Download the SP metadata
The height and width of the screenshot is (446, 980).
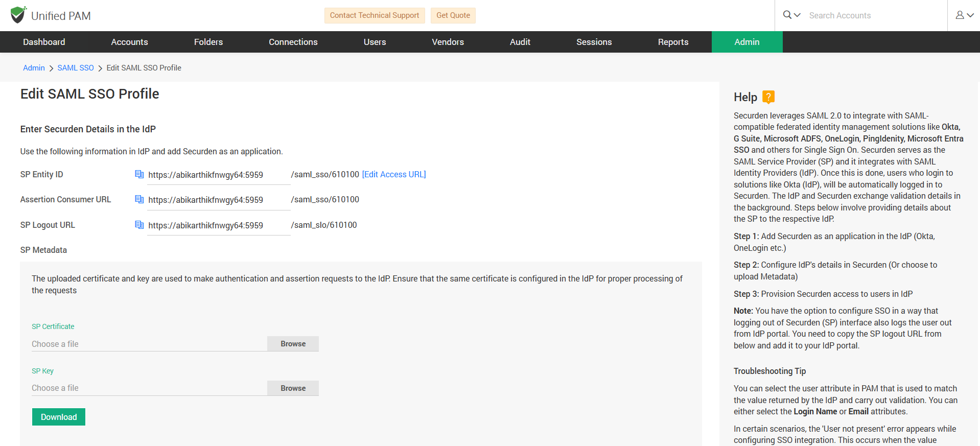point(59,417)
